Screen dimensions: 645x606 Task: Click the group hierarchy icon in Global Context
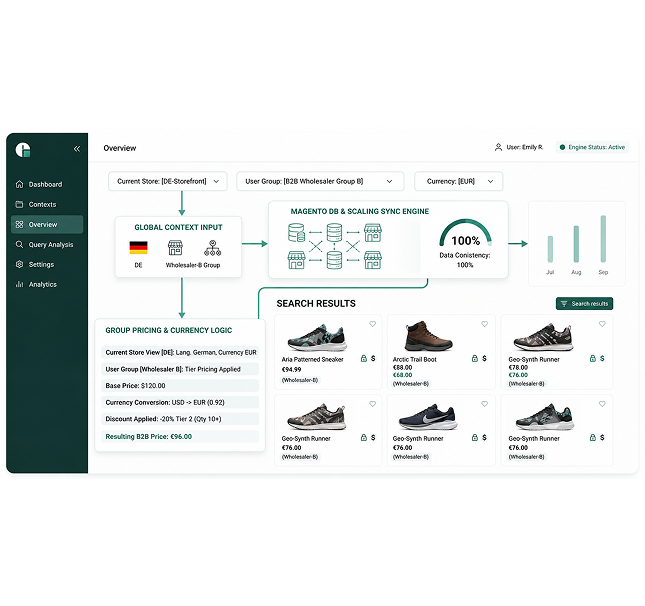coord(212,248)
